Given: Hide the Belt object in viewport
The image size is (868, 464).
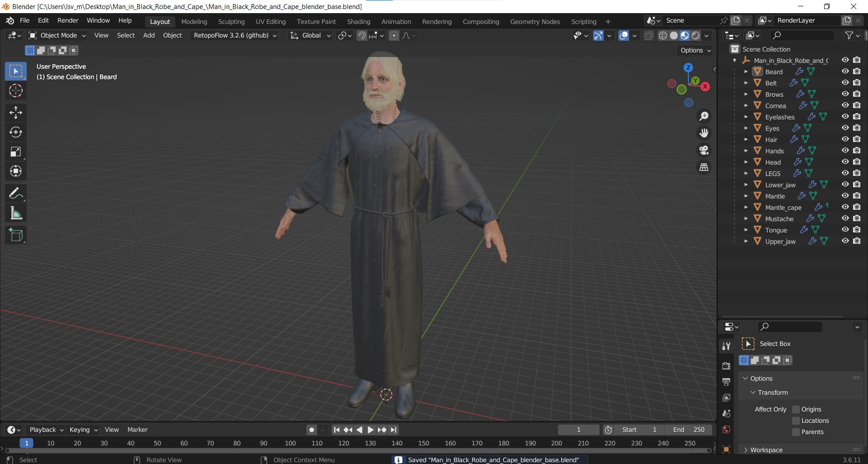Looking at the screenshot, I should [x=845, y=83].
